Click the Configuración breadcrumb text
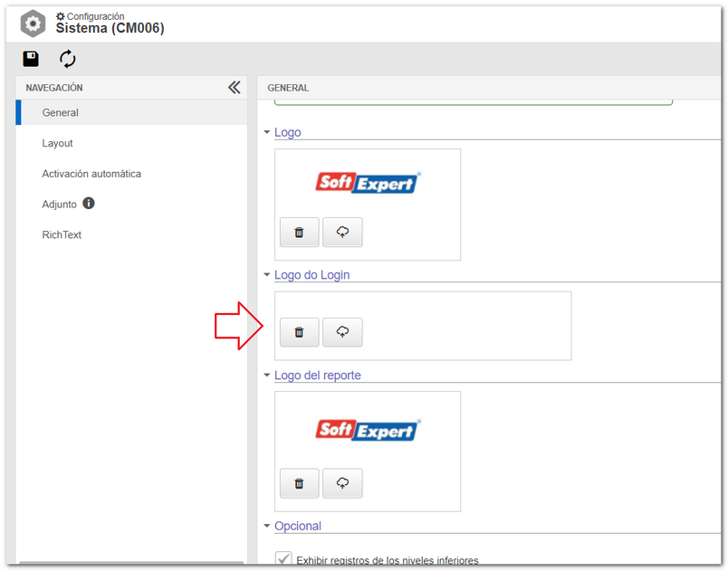 [95, 16]
